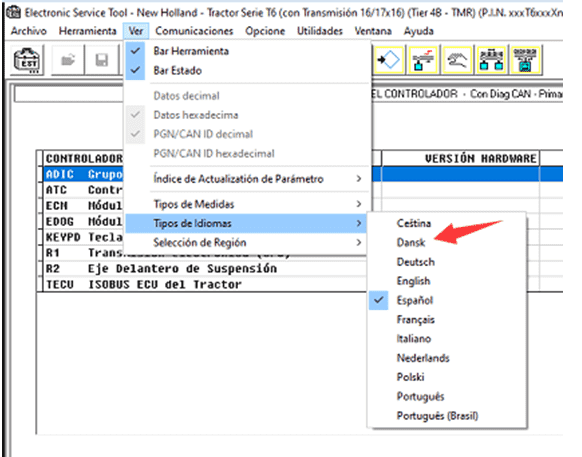582x457 pixels.
Task: Switch language to Português
Action: [447, 396]
